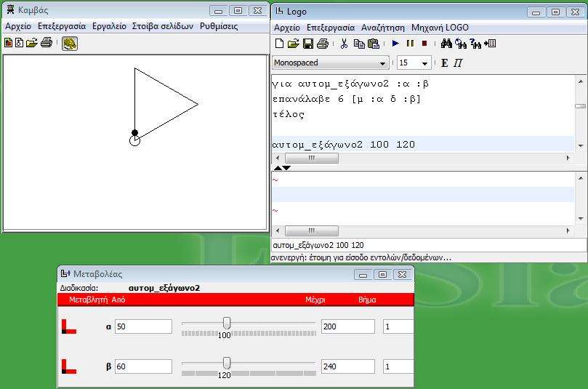Click line 'αυτομ_εξάγωνο2 100 120' in editor
The image size is (588, 389).
[x=344, y=145]
